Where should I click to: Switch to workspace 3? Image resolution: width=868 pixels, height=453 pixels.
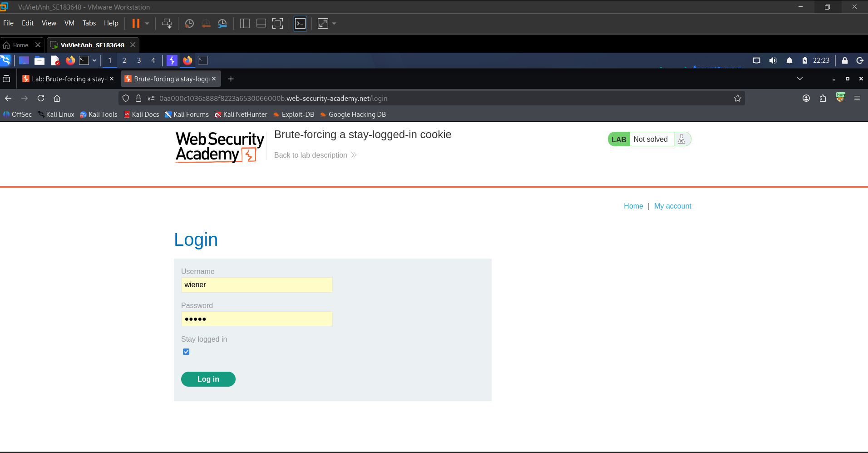tap(139, 60)
